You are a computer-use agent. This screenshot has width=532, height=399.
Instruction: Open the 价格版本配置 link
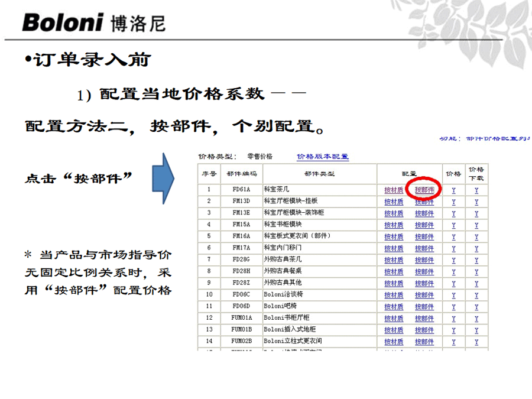point(323,157)
